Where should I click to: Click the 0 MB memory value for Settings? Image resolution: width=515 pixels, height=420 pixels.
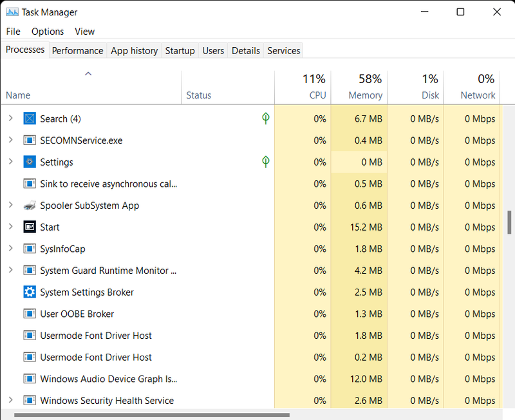pyautogui.click(x=372, y=162)
